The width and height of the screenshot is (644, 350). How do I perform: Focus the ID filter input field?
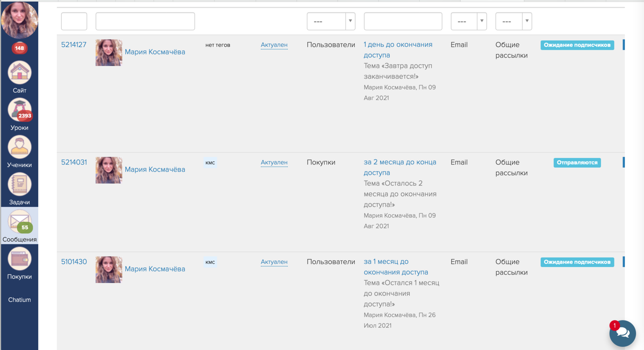pyautogui.click(x=74, y=21)
